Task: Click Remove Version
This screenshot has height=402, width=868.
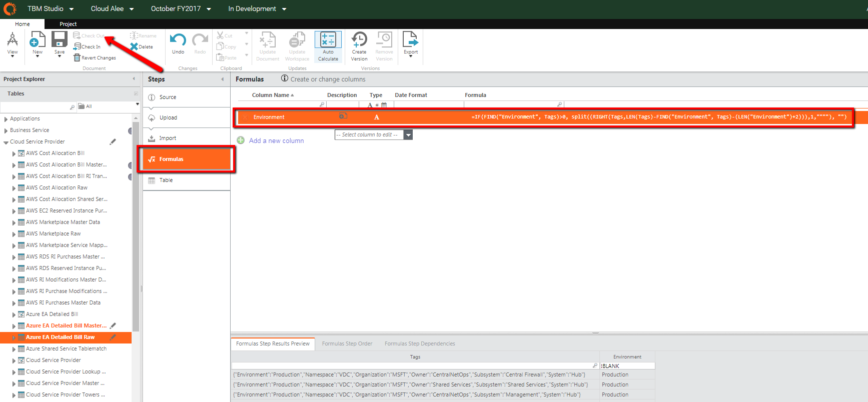Action: coord(384,46)
